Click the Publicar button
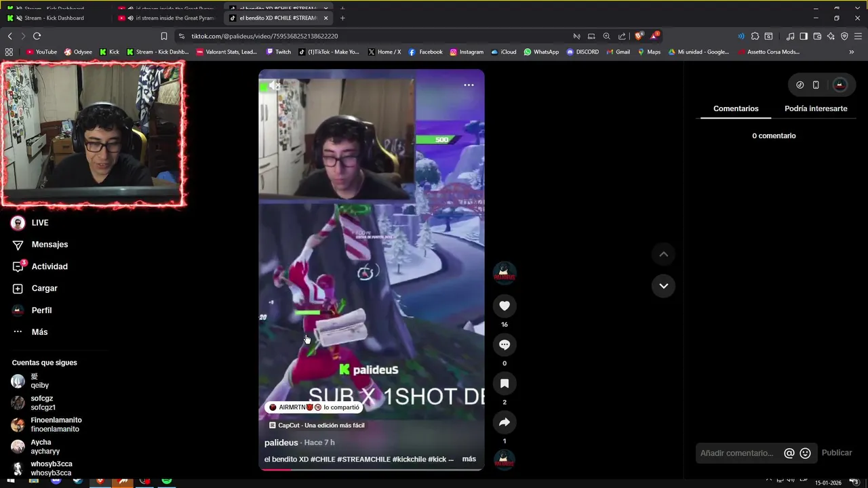868x488 pixels. (x=837, y=453)
